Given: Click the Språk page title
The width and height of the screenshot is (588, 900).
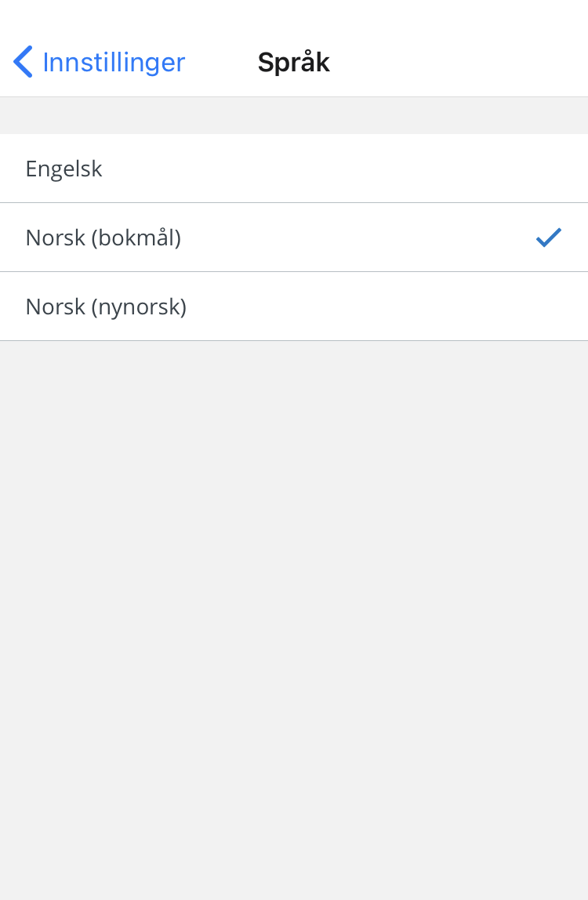Looking at the screenshot, I should (293, 62).
